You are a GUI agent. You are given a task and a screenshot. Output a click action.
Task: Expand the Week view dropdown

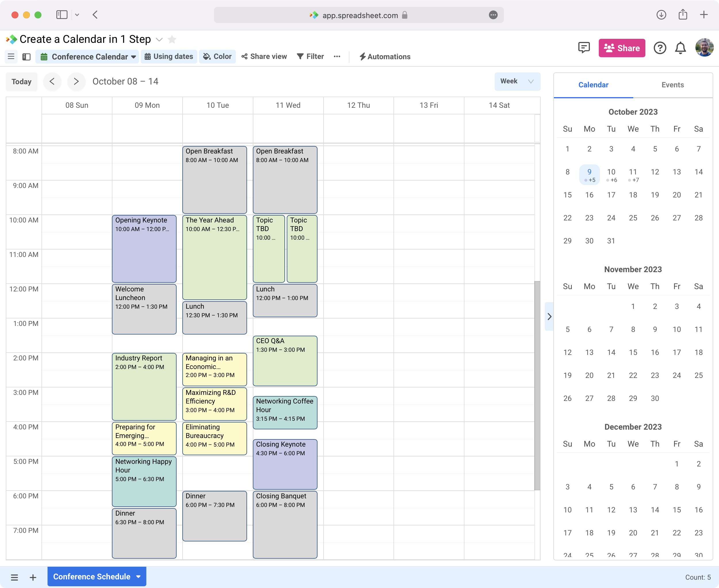click(x=516, y=81)
